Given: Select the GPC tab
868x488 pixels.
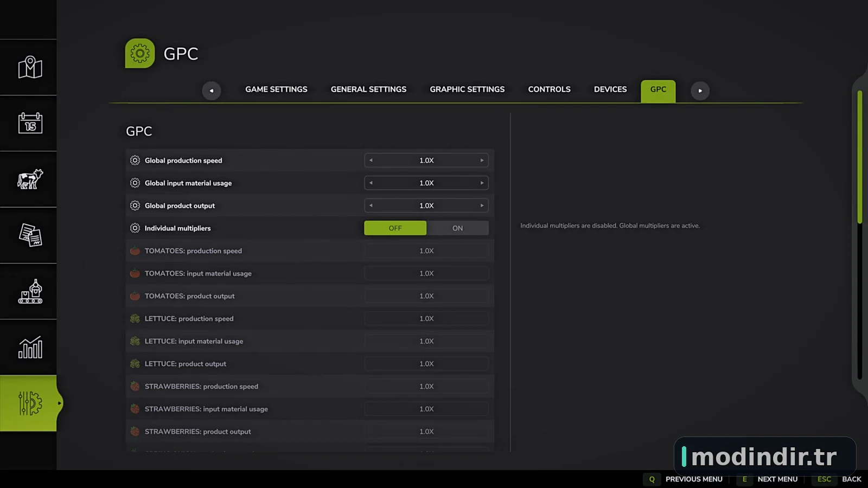Looking at the screenshot, I should coord(658,91).
